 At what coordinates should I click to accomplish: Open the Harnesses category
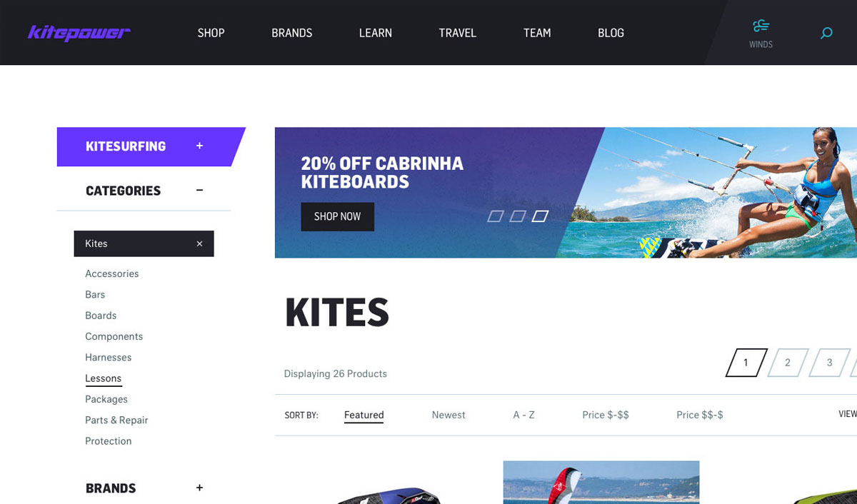pos(109,357)
